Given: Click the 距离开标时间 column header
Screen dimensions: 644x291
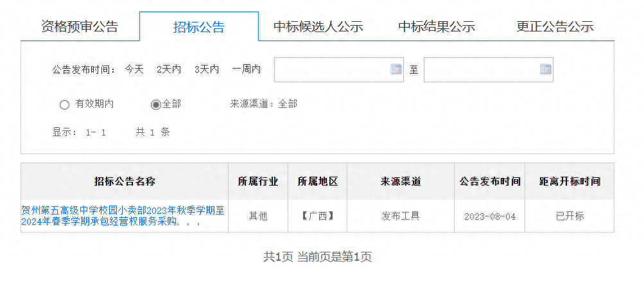Looking at the screenshot, I should 570,181.
